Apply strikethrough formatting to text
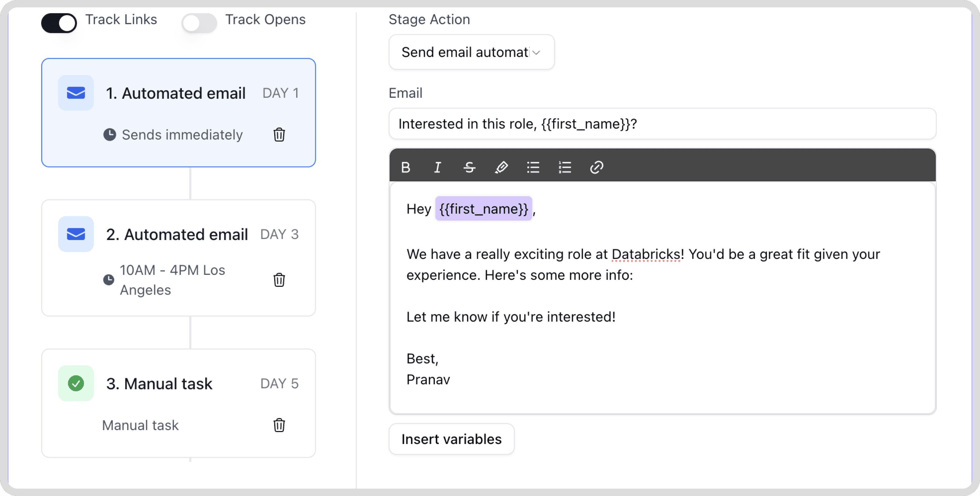 [469, 167]
